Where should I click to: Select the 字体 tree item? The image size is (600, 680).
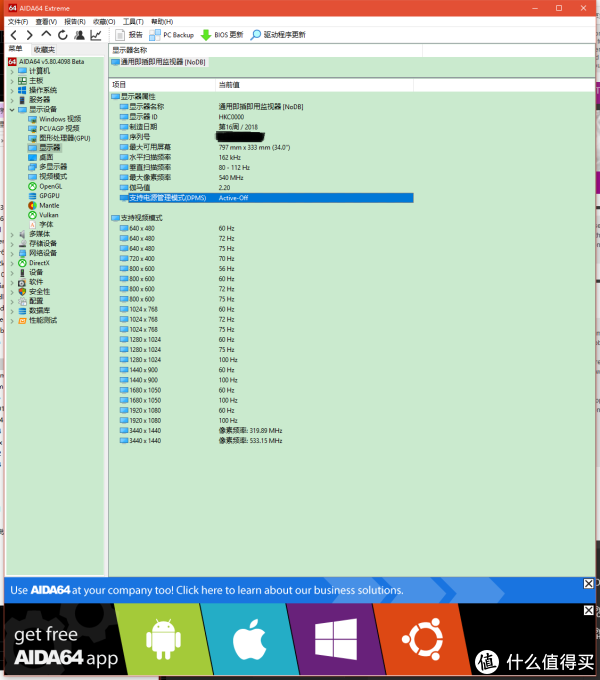(x=41, y=224)
